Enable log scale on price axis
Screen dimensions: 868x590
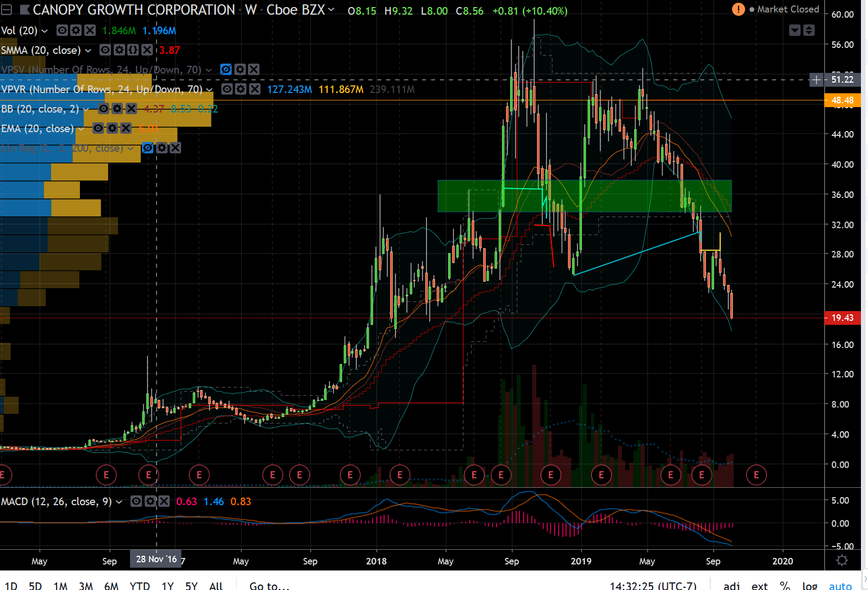click(810, 586)
